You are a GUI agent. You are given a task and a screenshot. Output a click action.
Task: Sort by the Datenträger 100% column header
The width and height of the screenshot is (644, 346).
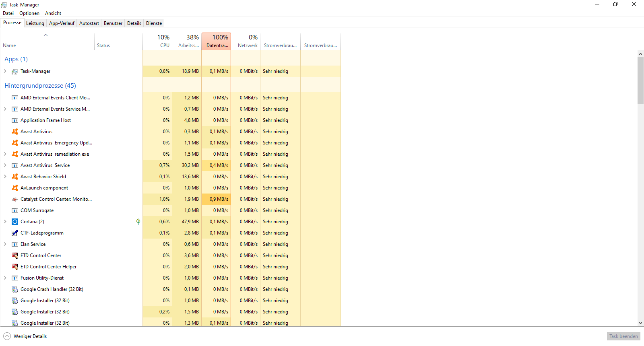tap(216, 41)
